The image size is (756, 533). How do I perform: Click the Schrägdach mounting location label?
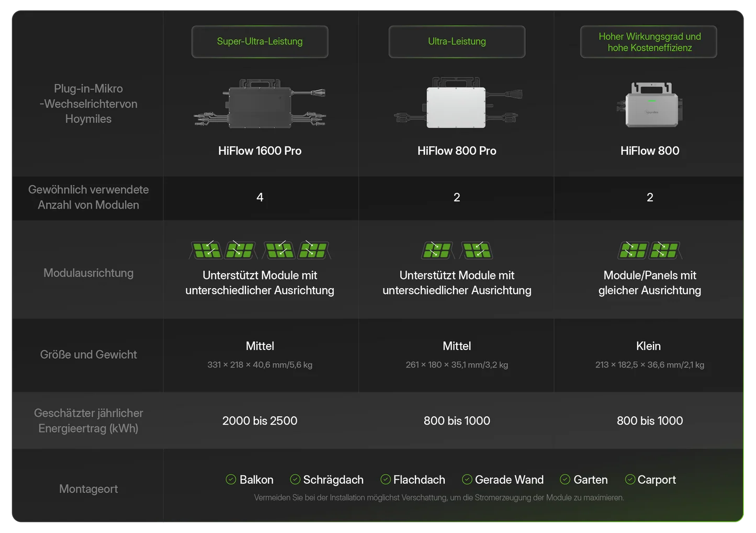click(333, 480)
